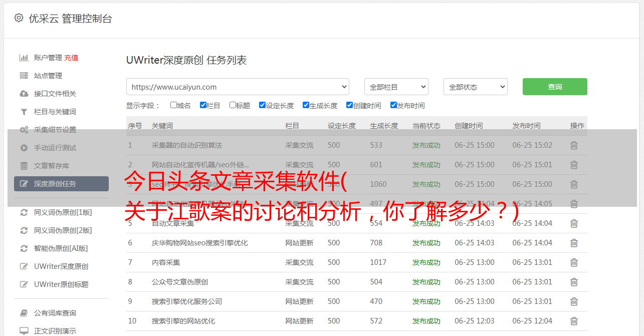Open the 全部状态 dropdown
The height and width of the screenshot is (336, 644).
click(476, 87)
